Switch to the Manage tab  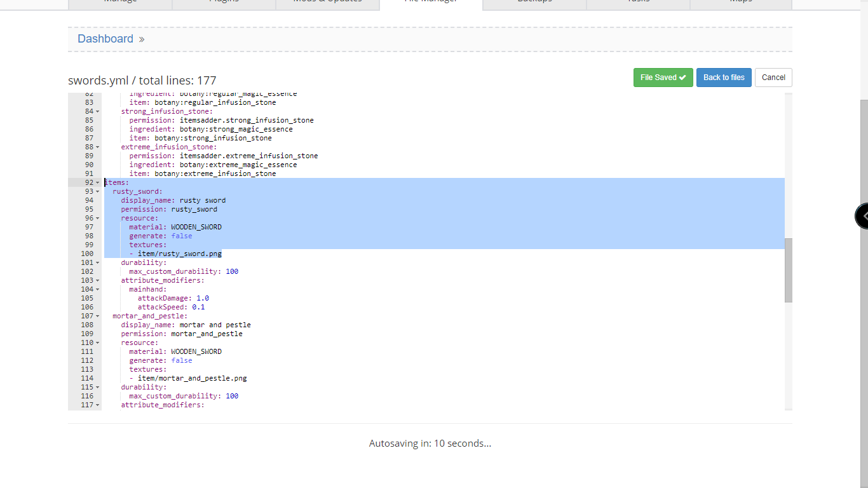tap(119, 2)
